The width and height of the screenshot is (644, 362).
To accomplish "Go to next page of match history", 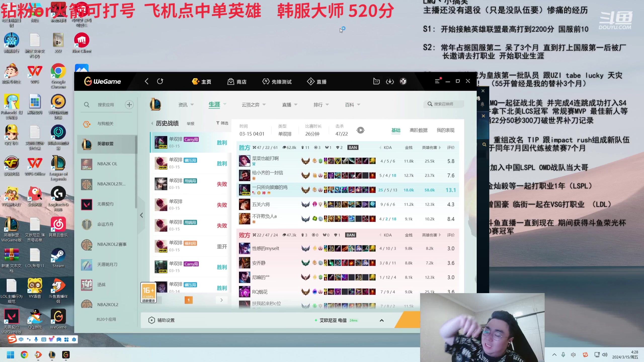I will pos(221,300).
